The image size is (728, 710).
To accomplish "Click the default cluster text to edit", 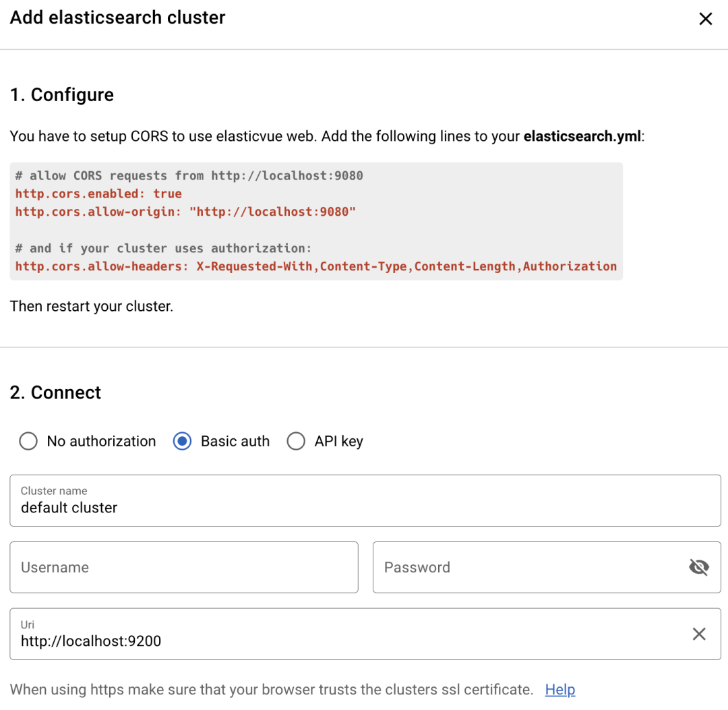I will pyautogui.click(x=67, y=508).
